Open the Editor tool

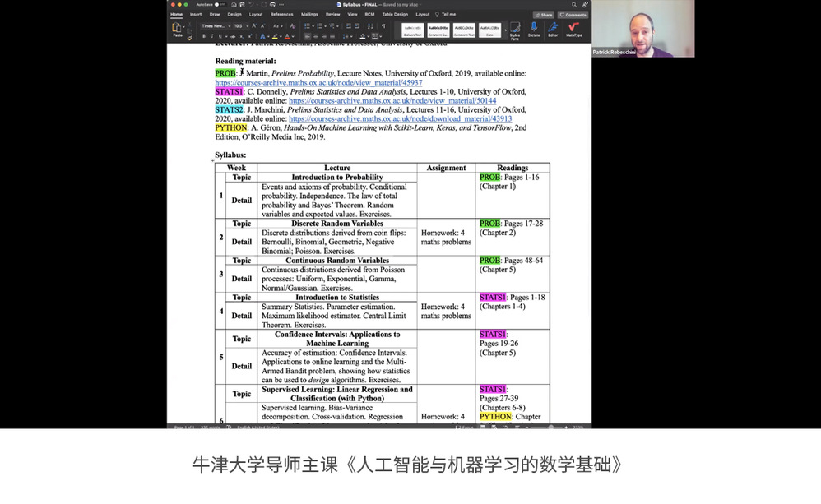pos(553,30)
